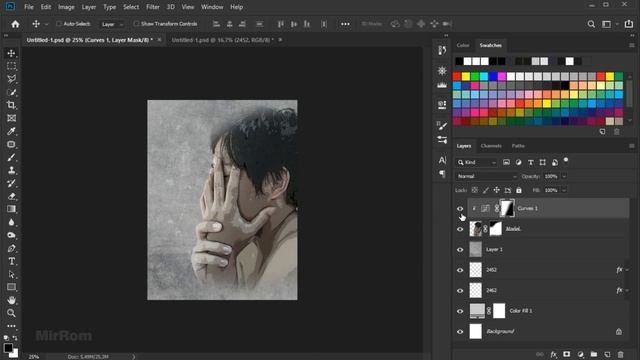The image size is (640, 360).
Task: Switch to the Paths tab
Action: [x=518, y=146]
